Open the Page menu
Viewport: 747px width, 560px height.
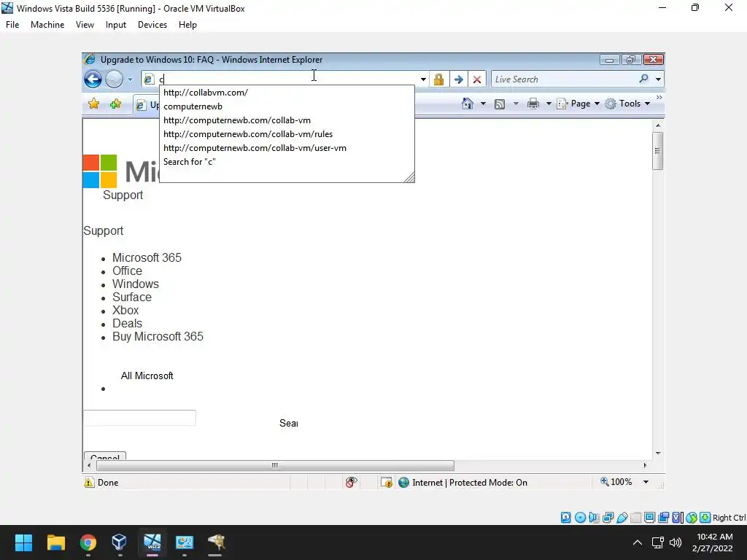pyautogui.click(x=578, y=104)
